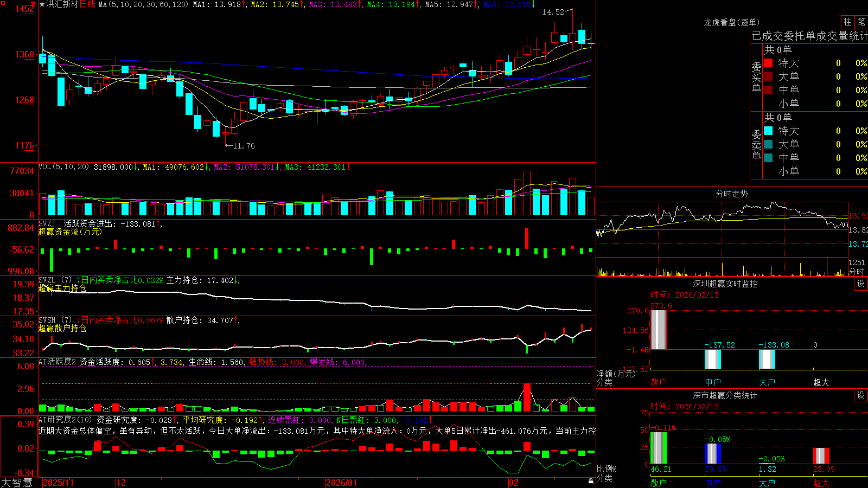Viewport: 868px width, 488px height.
Task: Click the 大户 -133.08 bar in realtime monitor
Action: [x=767, y=359]
